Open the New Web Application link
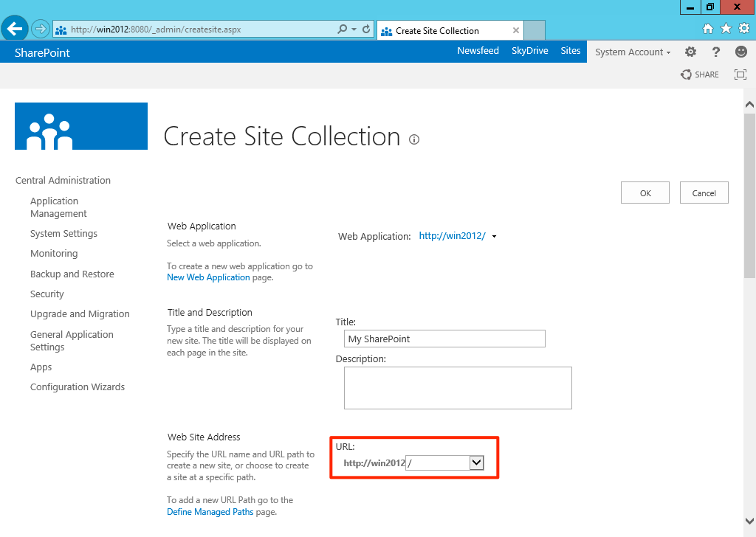The width and height of the screenshot is (756, 537). pos(208,277)
